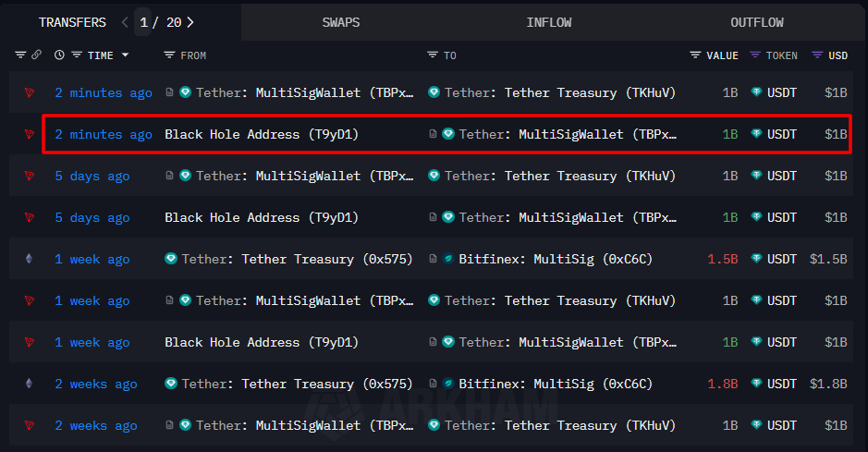Click Tron icon in the second '5 days ago' row
The image size is (868, 452).
[x=30, y=217]
